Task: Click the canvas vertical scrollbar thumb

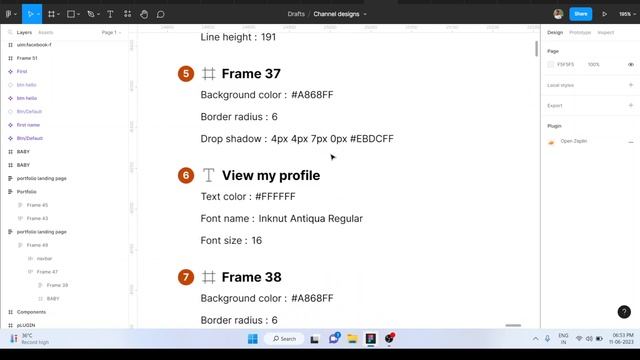Action: (536, 49)
